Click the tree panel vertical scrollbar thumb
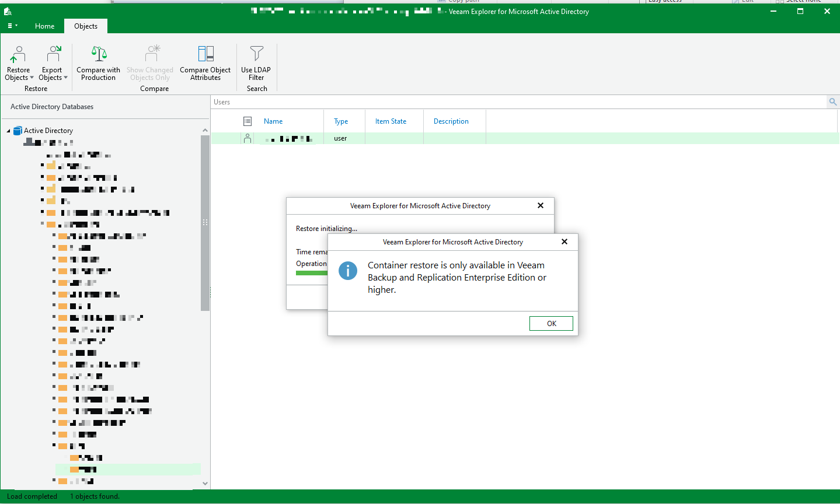The height and width of the screenshot is (504, 840). 205,223
